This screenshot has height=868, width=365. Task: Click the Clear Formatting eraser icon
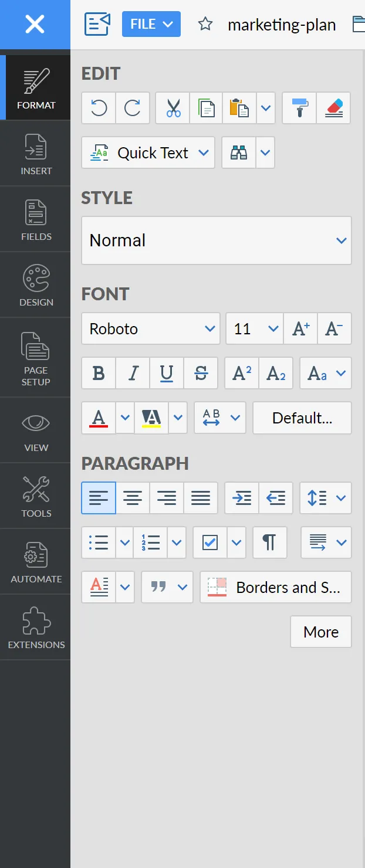[333, 108]
